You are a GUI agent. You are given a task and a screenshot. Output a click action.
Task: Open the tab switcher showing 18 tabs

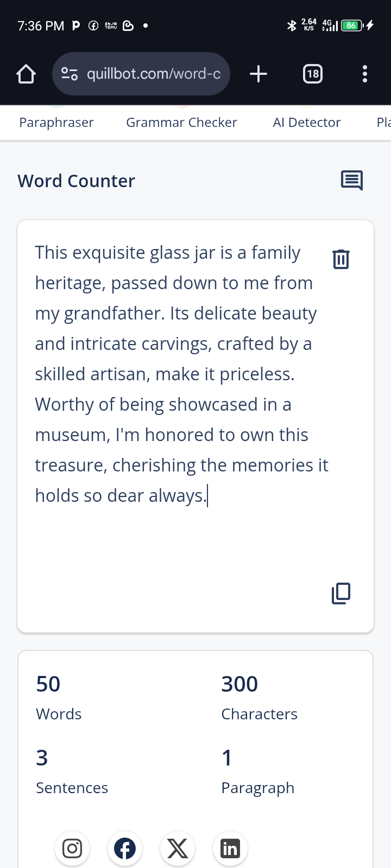click(312, 74)
